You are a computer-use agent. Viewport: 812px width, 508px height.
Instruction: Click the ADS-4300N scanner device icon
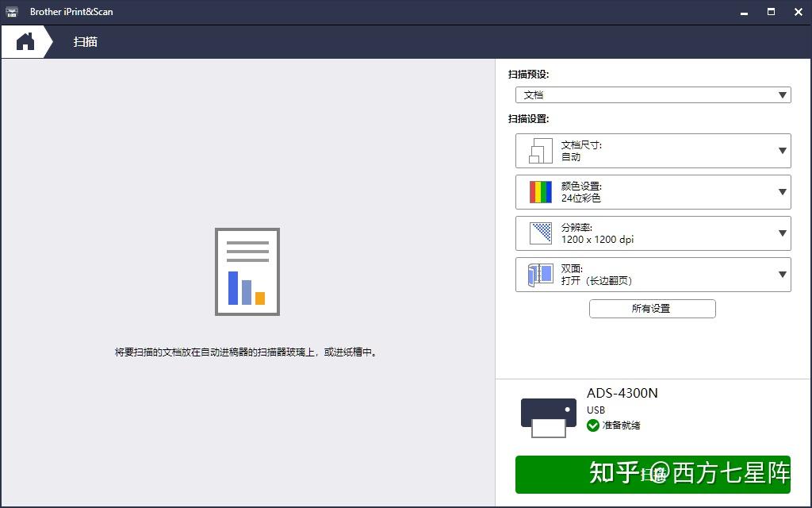[x=548, y=415]
